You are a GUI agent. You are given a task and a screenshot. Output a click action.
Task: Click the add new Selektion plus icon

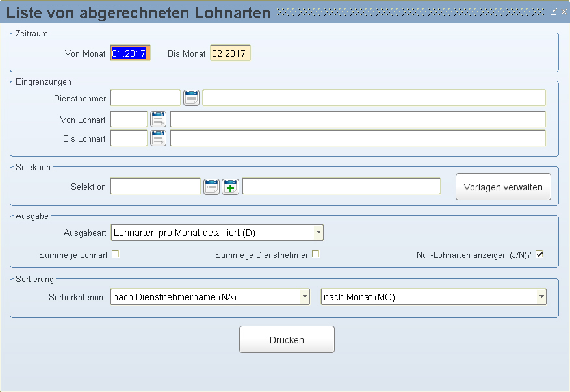pos(231,187)
